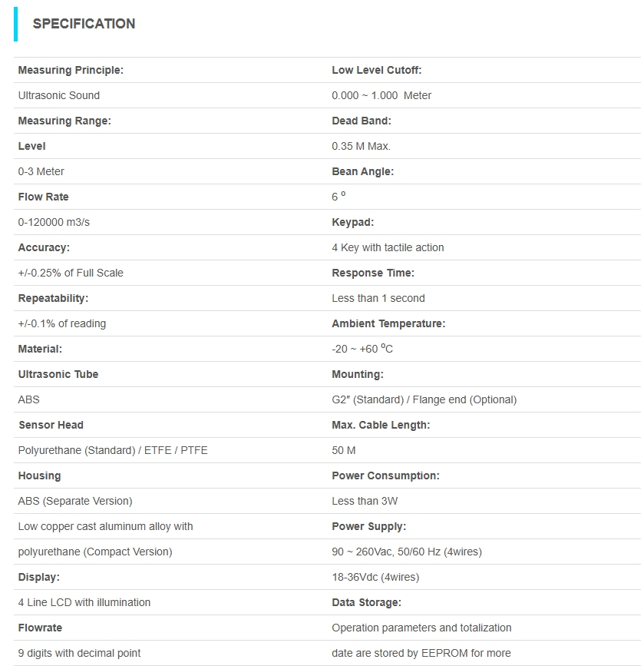This screenshot has height=666, width=644.
Task: Click the Polyurethane (Standard) / ETFE / PTFE text
Action: pos(113,450)
